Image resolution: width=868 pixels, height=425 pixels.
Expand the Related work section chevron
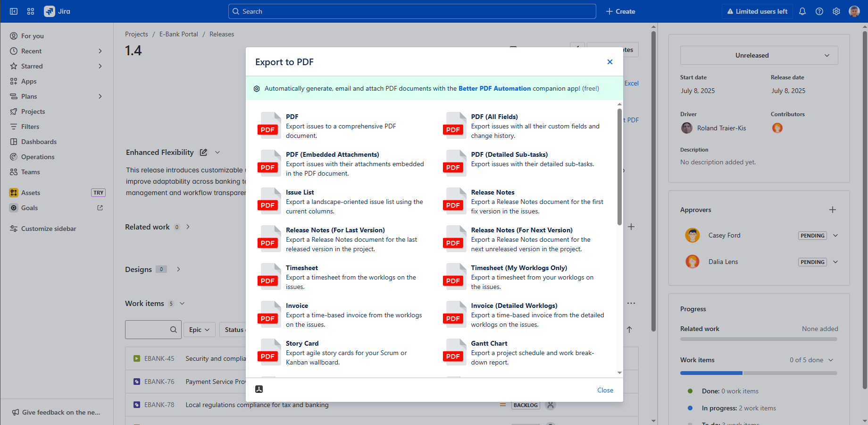[x=188, y=227]
